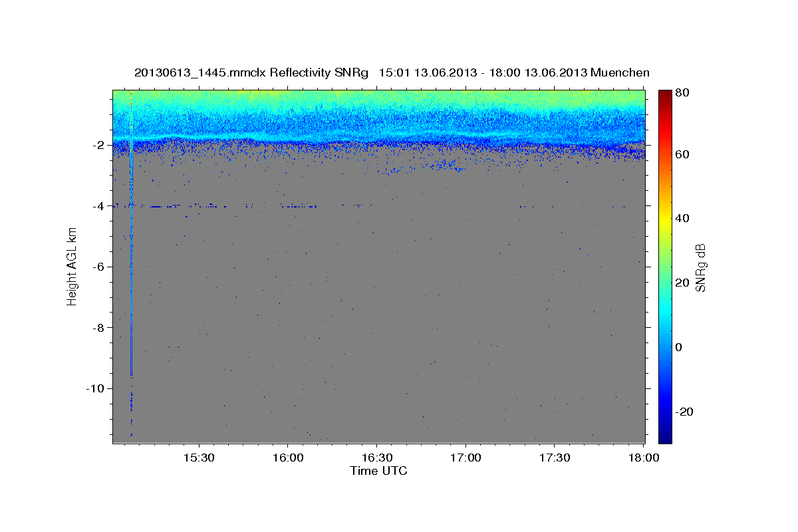Screen dimensions: 798x532
Task: Click the -10 height tick label
Action: 94,388
